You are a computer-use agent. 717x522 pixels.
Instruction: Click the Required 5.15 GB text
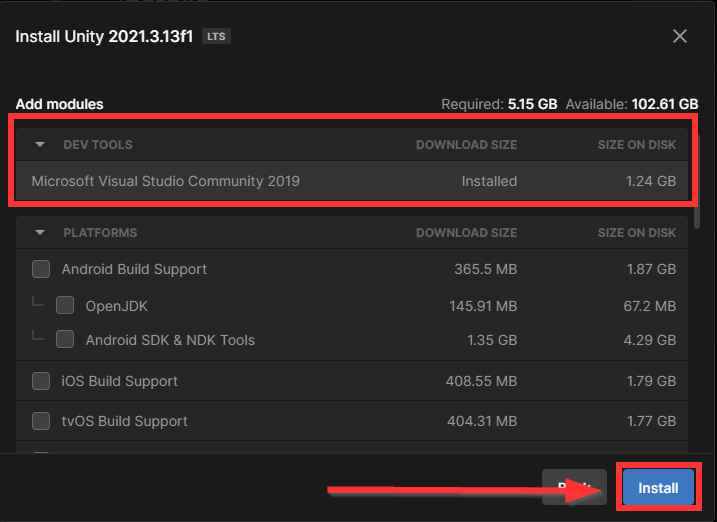point(499,104)
